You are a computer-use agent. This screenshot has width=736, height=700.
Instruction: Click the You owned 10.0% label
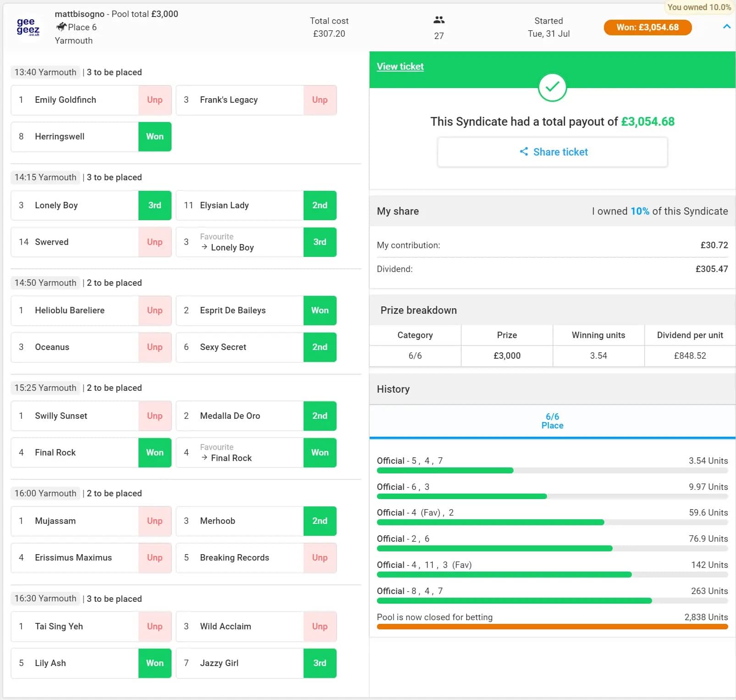point(698,7)
